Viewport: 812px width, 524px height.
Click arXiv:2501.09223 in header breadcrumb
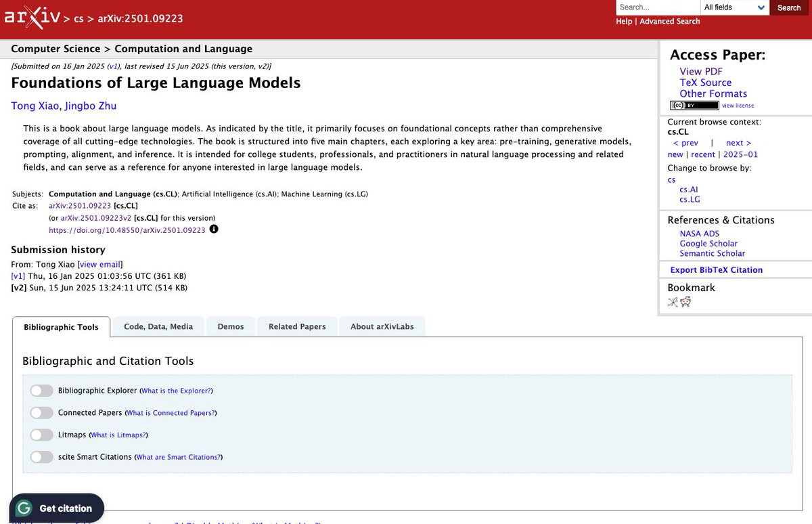click(141, 19)
